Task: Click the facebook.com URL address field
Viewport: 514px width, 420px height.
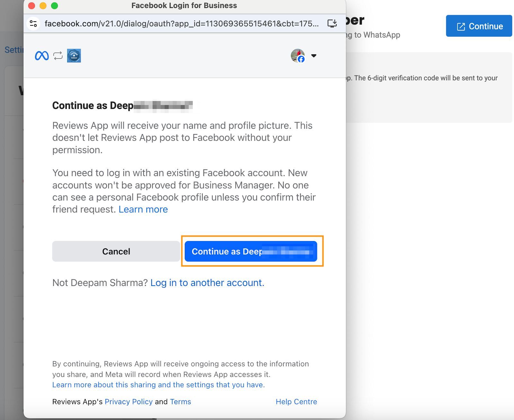Action: point(182,23)
